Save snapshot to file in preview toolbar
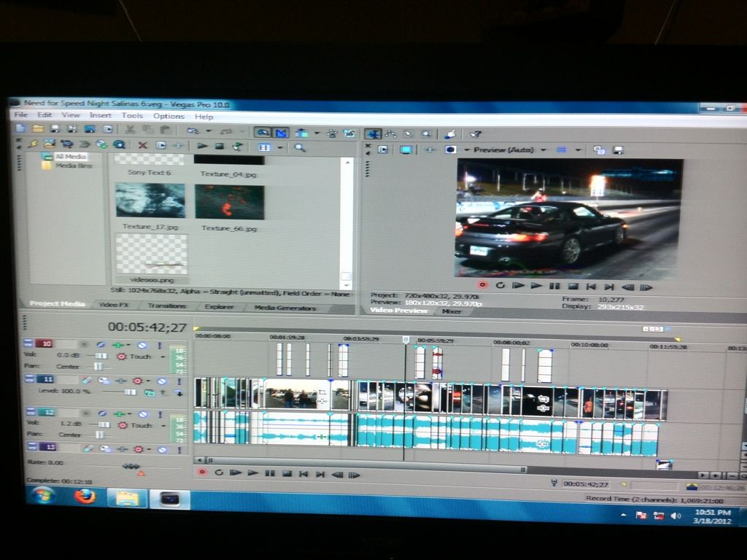 pos(618,150)
